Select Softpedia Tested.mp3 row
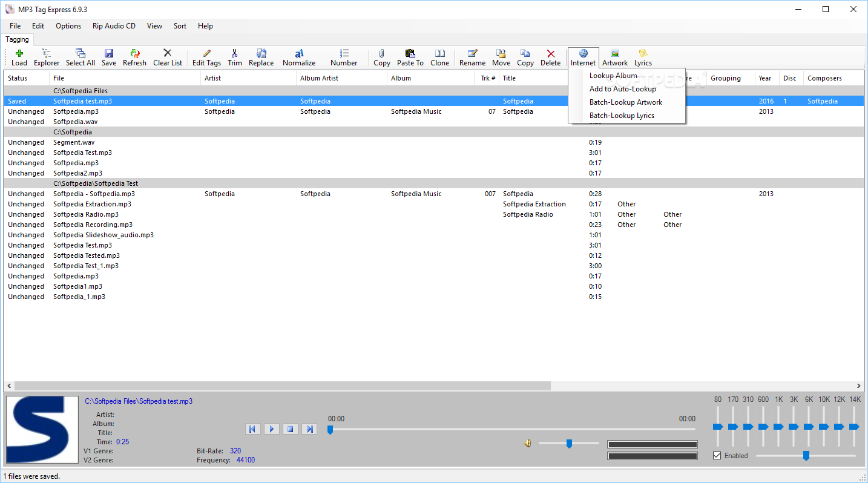This screenshot has height=483, width=868. pyautogui.click(x=434, y=255)
